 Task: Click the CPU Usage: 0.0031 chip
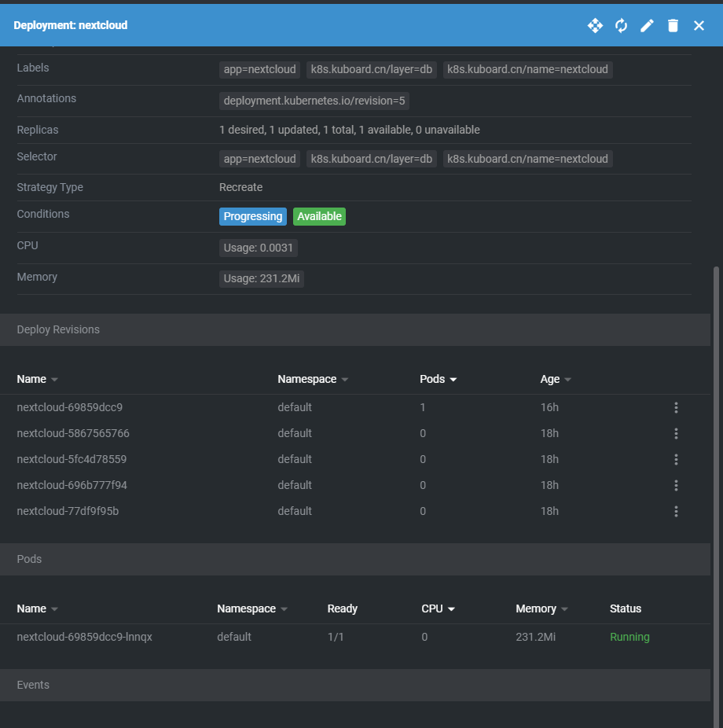point(259,248)
